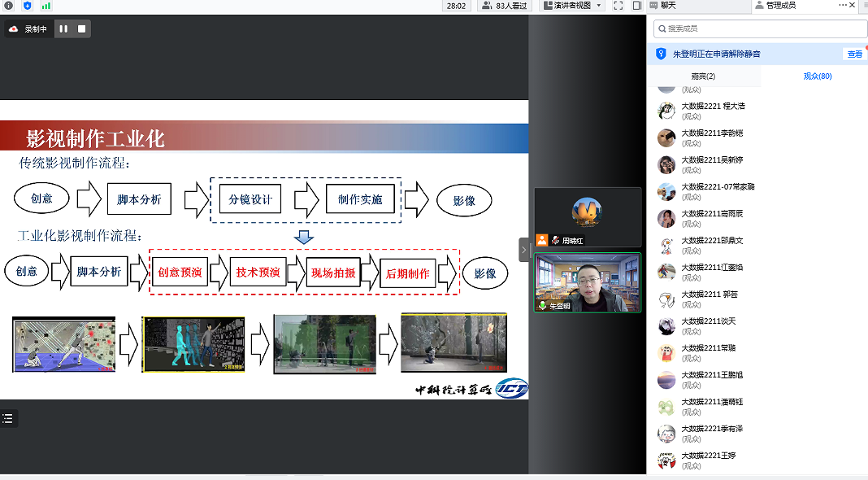Check the green network signal icon
This screenshot has height=480, width=868.
46,6
